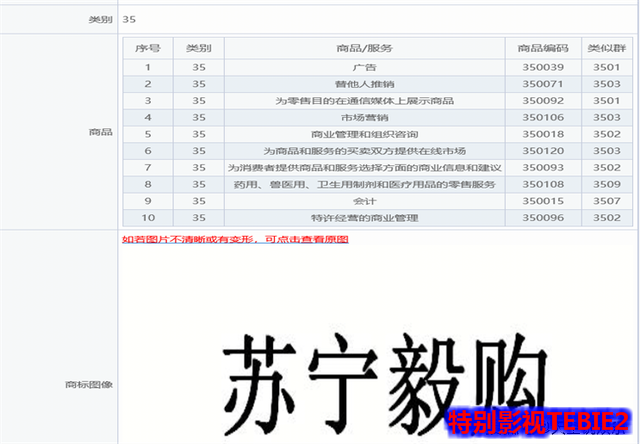
Task: Click the 商标图像 label on the left
Action: point(88,383)
